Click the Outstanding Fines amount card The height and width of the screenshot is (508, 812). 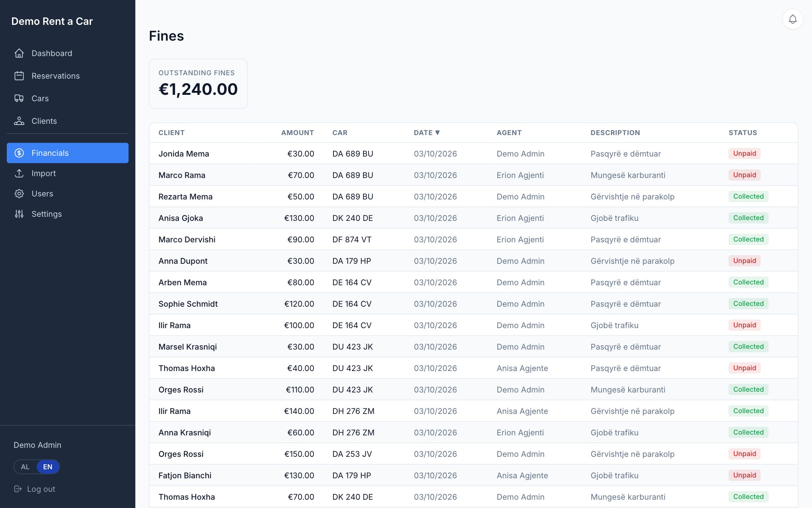coord(198,84)
